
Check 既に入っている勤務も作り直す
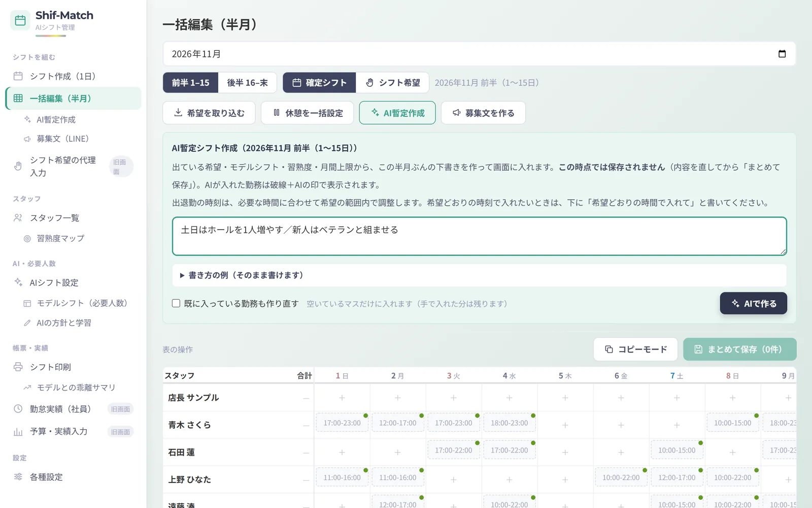176,303
